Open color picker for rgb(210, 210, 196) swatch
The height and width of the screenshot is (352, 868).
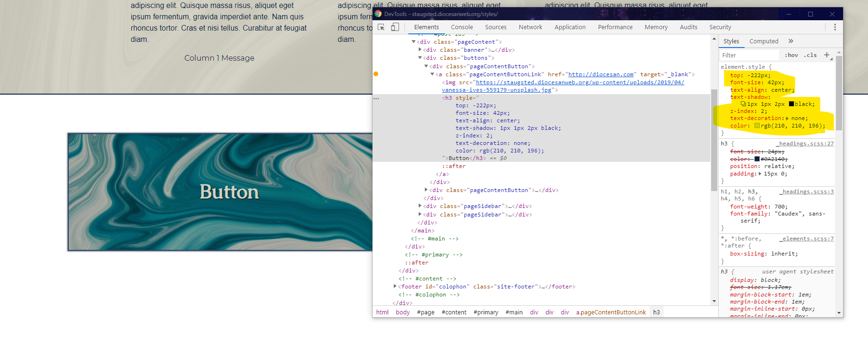(x=757, y=126)
